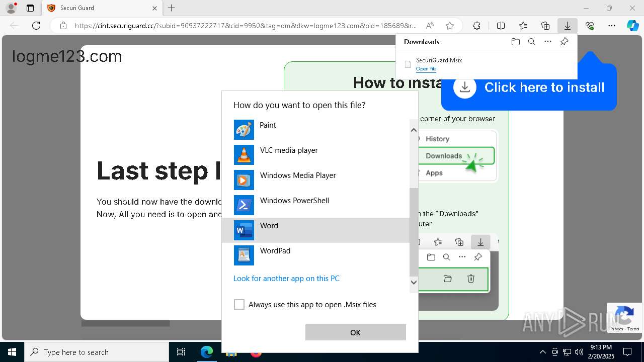Open the browser profile avatar
The height and width of the screenshot is (362, 644).
click(x=11, y=8)
